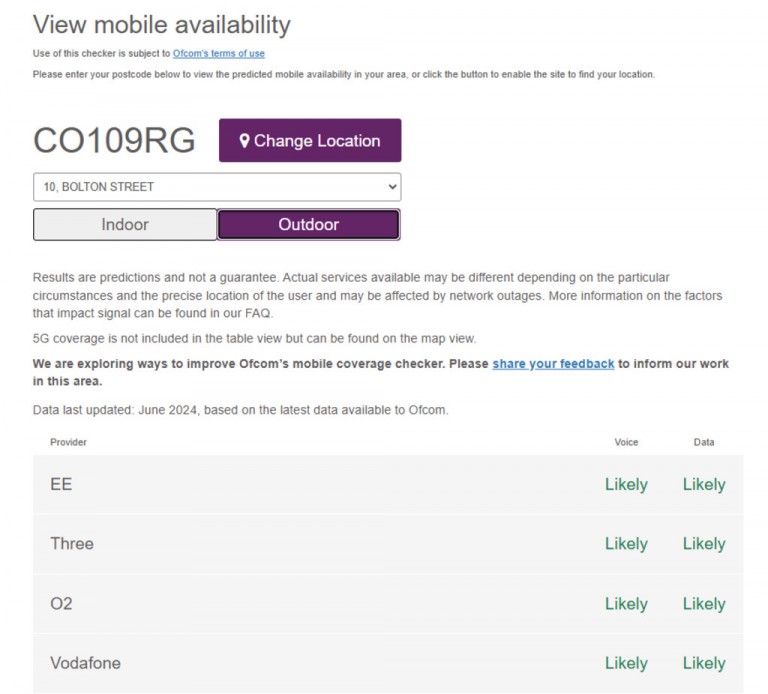Screen dimensions: 768x694
Task: Select the Vodafone provider name
Action: pos(85,663)
